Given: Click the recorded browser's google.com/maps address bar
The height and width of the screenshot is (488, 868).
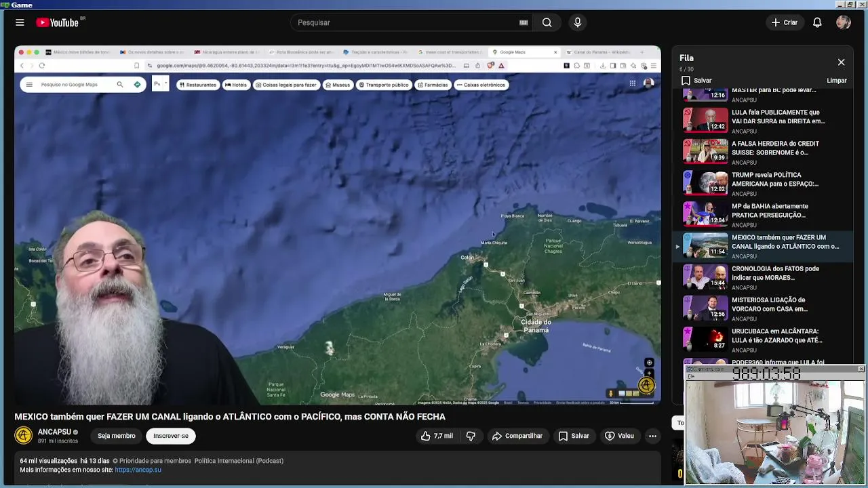Looking at the screenshot, I should click(305, 66).
